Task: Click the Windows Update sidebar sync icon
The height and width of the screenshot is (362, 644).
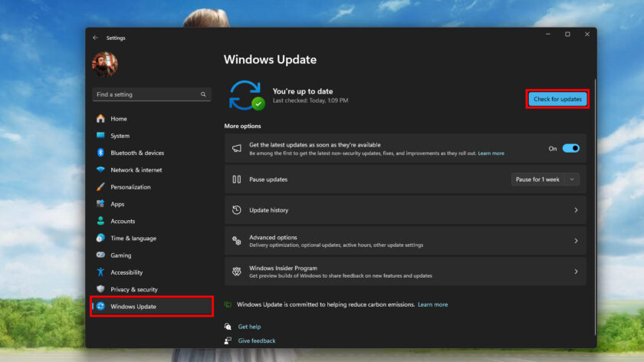Action: tap(100, 306)
